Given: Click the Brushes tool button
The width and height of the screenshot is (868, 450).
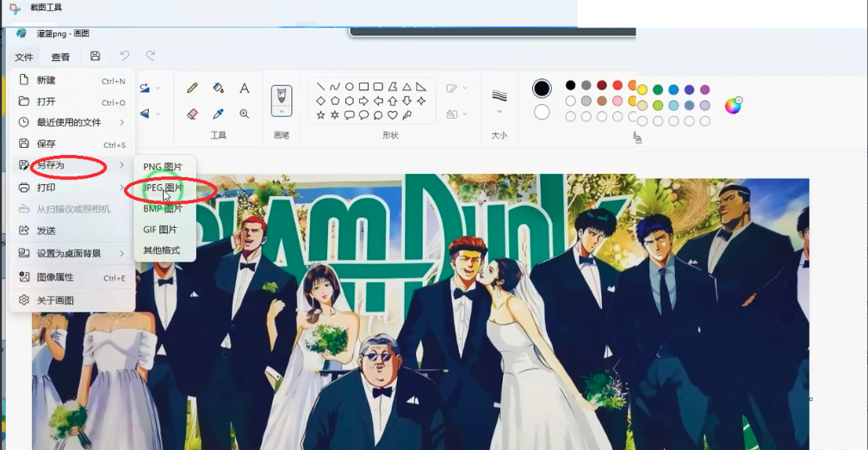Looking at the screenshot, I should pyautogui.click(x=282, y=96).
